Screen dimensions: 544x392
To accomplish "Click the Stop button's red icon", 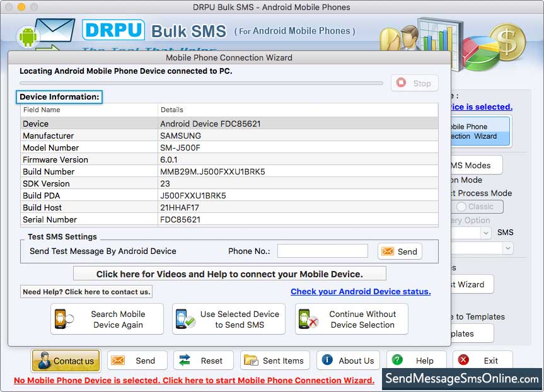I will point(401,83).
